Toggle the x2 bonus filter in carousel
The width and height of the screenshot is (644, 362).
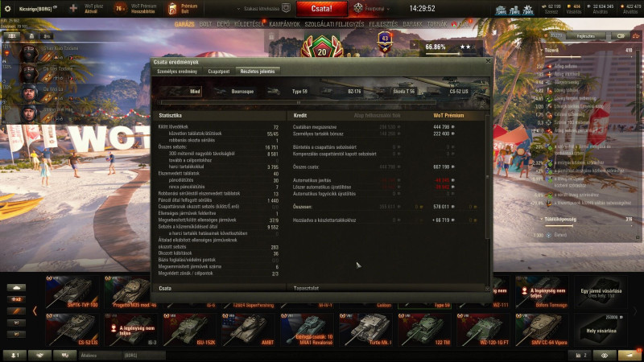click(x=16, y=299)
